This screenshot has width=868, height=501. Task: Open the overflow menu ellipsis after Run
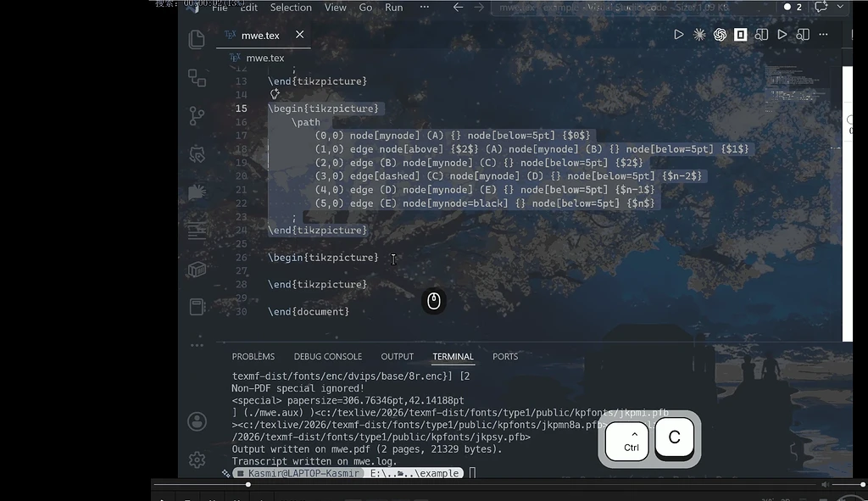[x=424, y=7]
